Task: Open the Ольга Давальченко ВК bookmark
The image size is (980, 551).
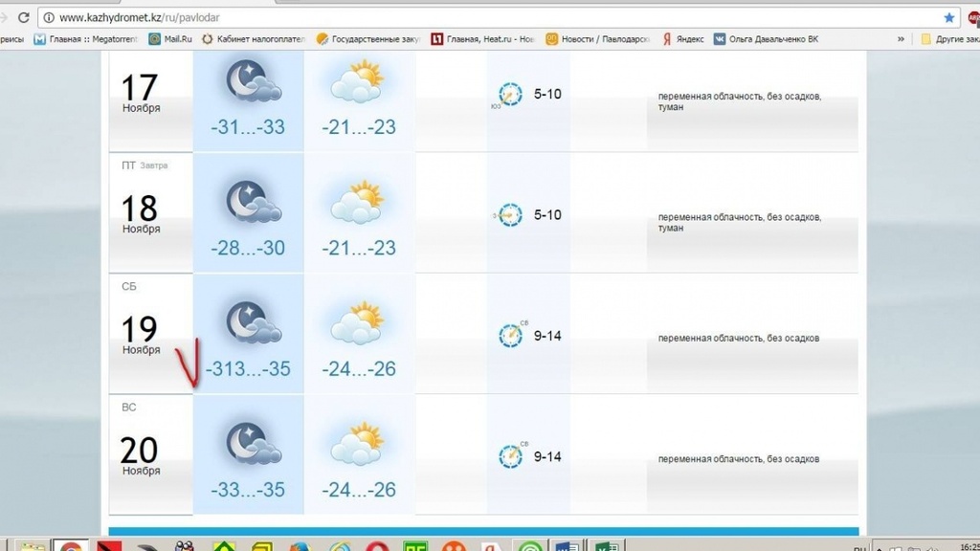Action: pos(766,39)
